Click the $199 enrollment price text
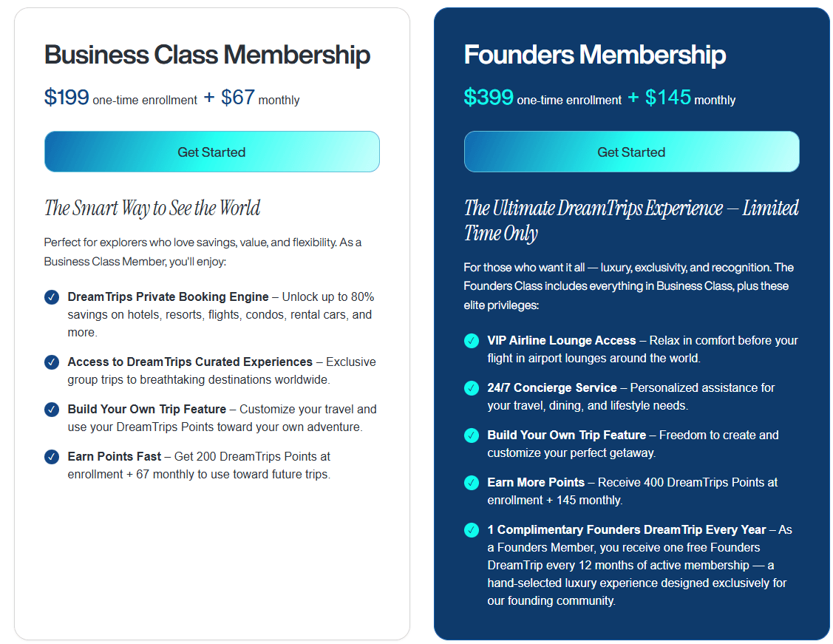 [x=65, y=96]
